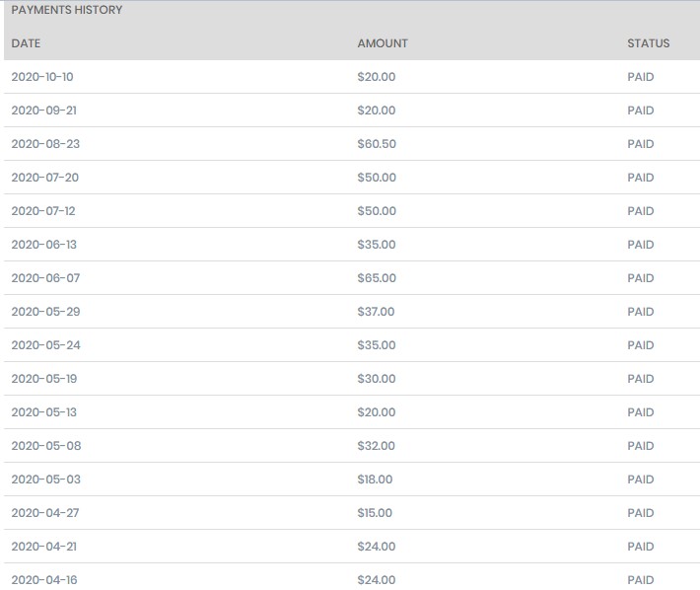The height and width of the screenshot is (590, 700).
Task: Select the 2020-09-21 payment row date
Action: pyautogui.click(x=43, y=111)
